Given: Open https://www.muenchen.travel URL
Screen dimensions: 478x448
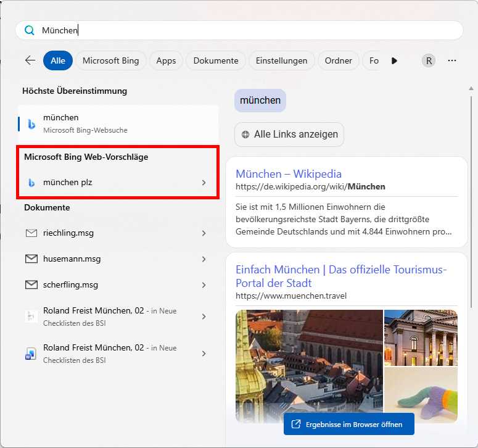Looking at the screenshot, I should (x=291, y=296).
